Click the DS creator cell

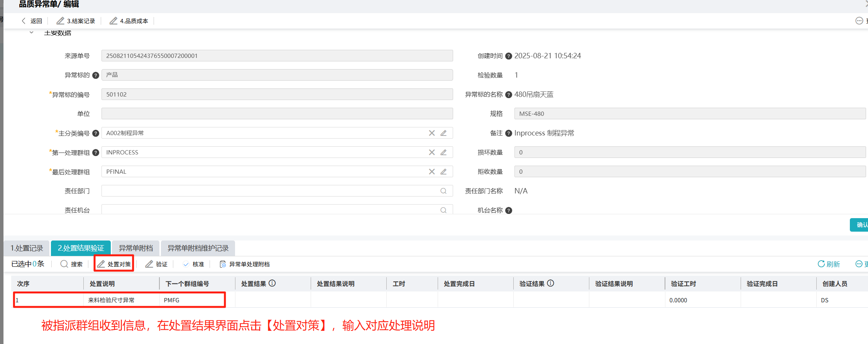point(842,300)
